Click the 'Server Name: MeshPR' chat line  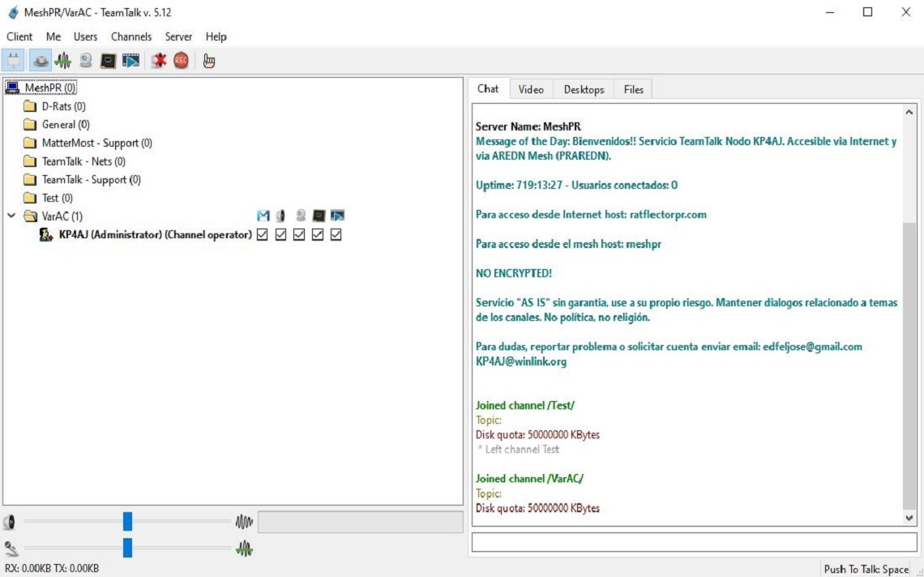coord(528,126)
